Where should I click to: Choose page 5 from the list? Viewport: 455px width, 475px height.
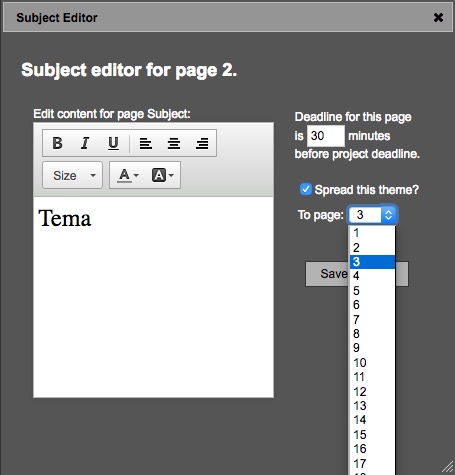click(372, 291)
